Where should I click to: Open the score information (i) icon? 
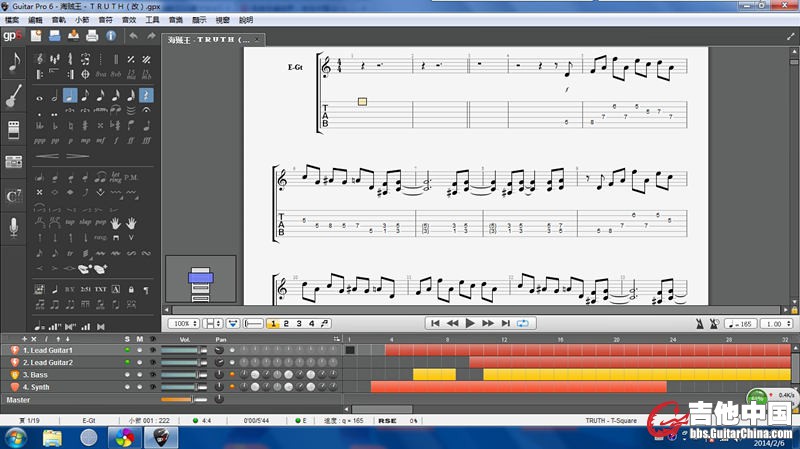[x=111, y=36]
